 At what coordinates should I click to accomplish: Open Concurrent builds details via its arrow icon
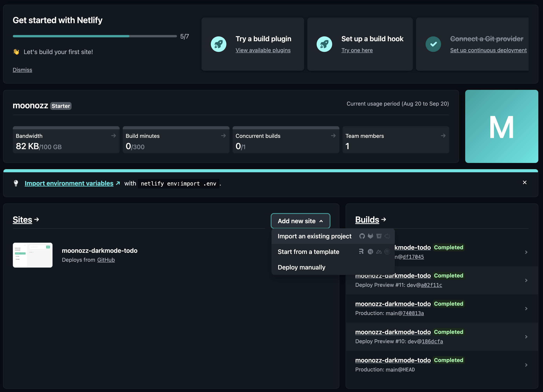(x=333, y=136)
